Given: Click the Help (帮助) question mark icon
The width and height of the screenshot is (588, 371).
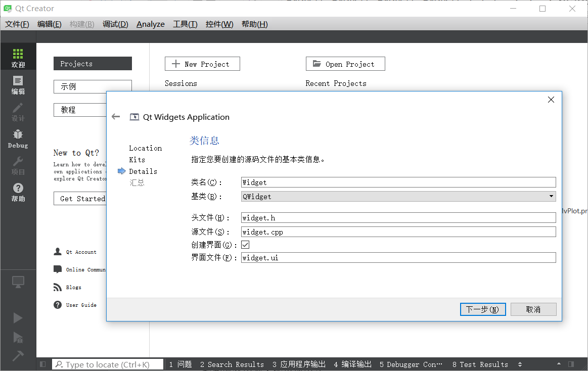Looking at the screenshot, I should tap(18, 192).
